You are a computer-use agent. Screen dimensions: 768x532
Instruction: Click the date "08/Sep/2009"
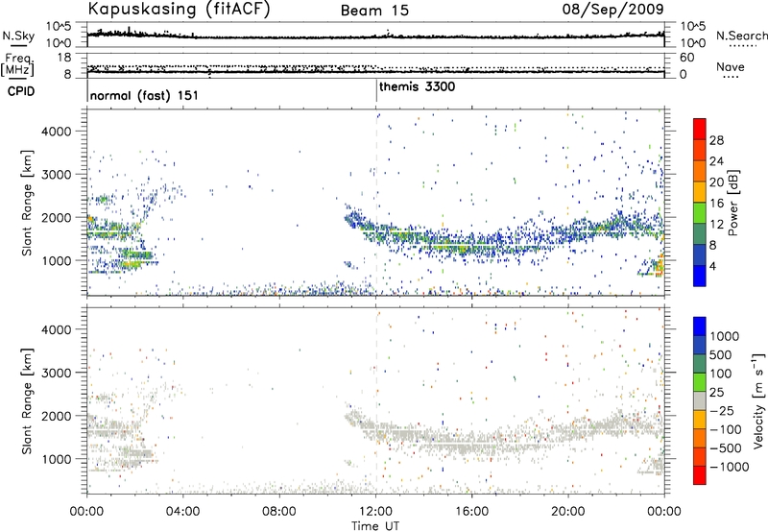click(612, 9)
